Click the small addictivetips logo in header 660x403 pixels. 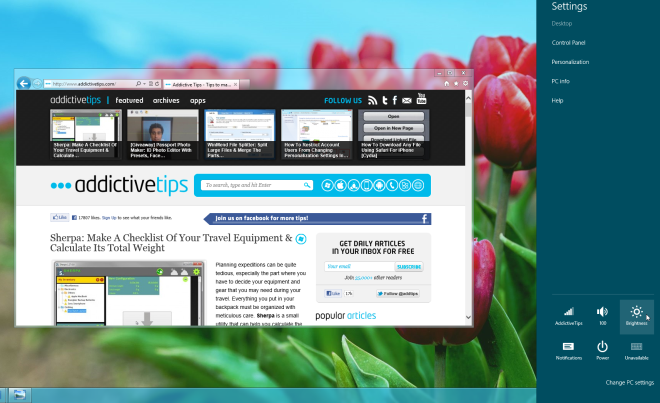click(75, 100)
